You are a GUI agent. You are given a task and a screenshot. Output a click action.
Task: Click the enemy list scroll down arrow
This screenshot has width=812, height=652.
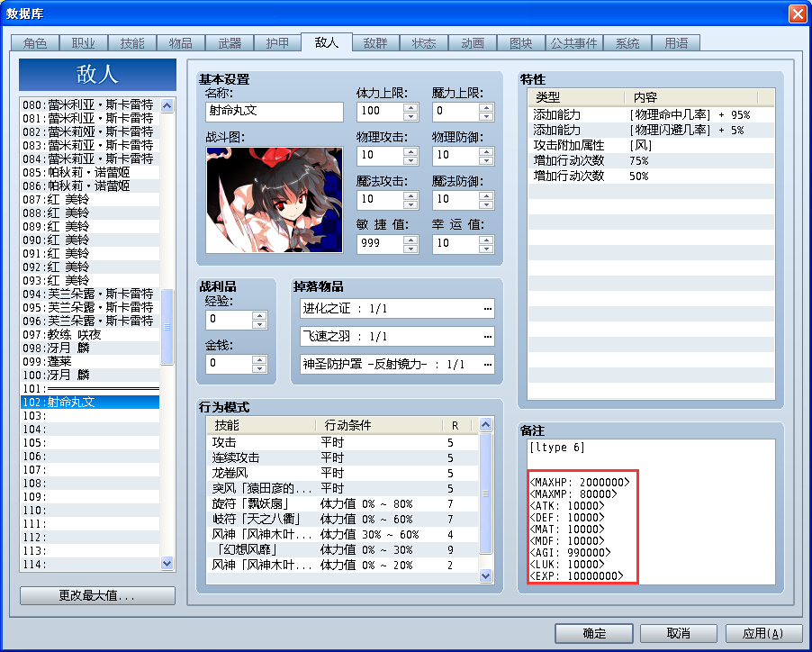(x=167, y=563)
